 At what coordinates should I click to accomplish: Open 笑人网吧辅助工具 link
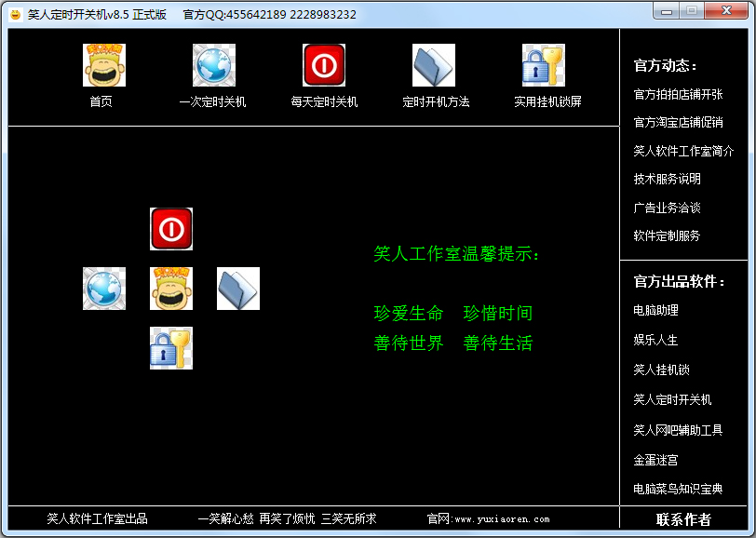[x=678, y=430]
